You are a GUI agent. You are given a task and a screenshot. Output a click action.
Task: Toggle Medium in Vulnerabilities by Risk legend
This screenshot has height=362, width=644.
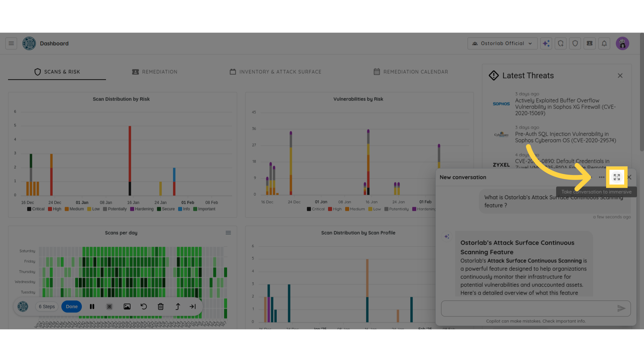(x=355, y=209)
